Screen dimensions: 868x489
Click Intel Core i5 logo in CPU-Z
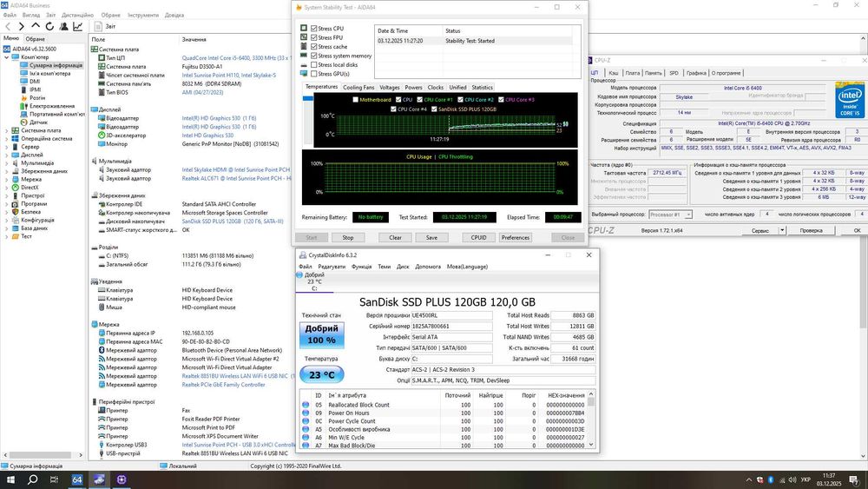850,100
